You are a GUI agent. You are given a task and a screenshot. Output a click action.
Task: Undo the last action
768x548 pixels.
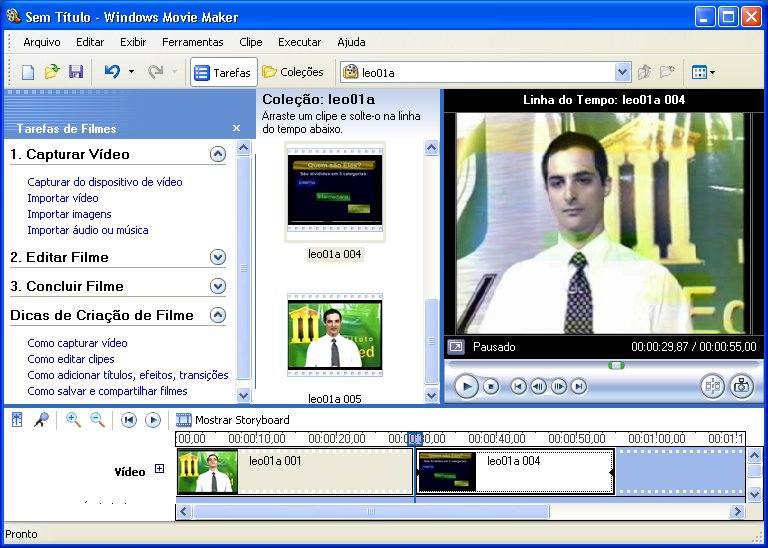[112, 72]
